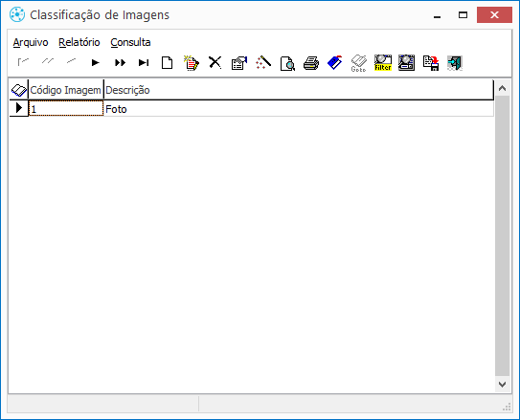Click the printer icon
Viewport: 520px width, 420px height.
point(311,63)
